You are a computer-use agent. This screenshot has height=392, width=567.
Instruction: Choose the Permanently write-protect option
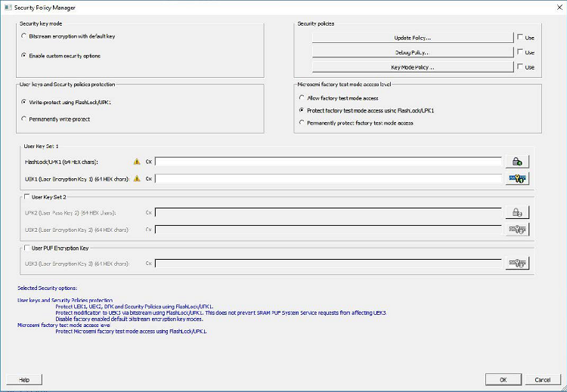point(24,119)
